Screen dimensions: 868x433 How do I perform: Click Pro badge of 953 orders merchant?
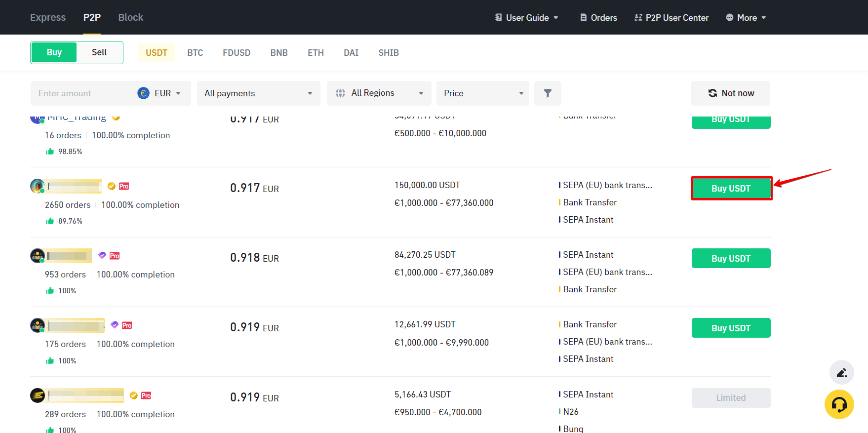(x=115, y=256)
